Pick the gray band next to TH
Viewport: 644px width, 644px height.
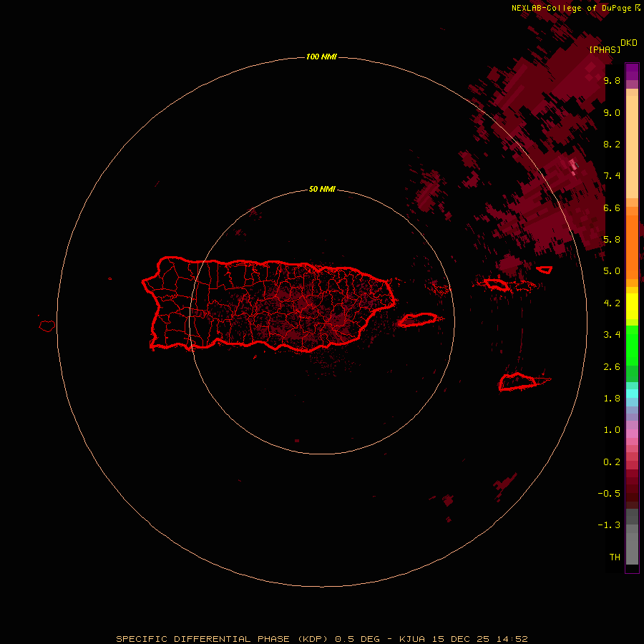coord(632,549)
